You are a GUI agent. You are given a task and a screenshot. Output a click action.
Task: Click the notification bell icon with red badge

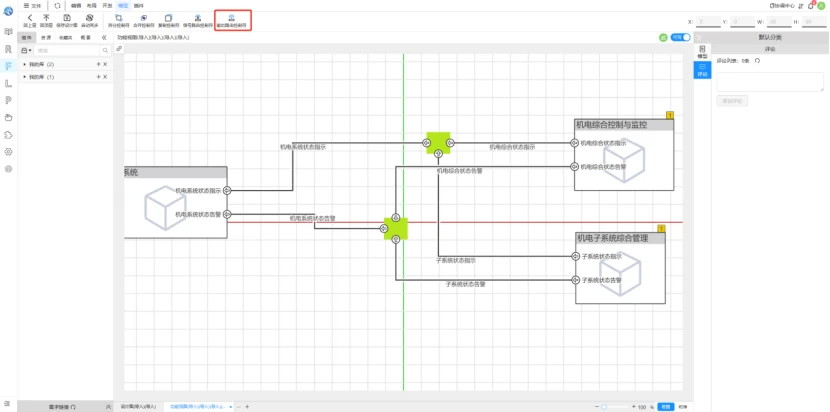pos(810,6)
